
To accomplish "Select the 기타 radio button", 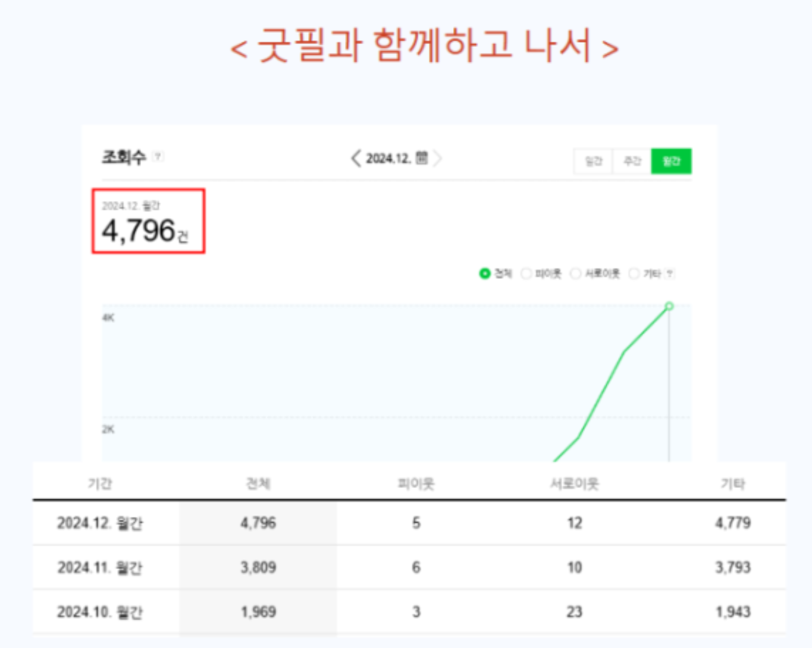I will pyautogui.click(x=634, y=273).
